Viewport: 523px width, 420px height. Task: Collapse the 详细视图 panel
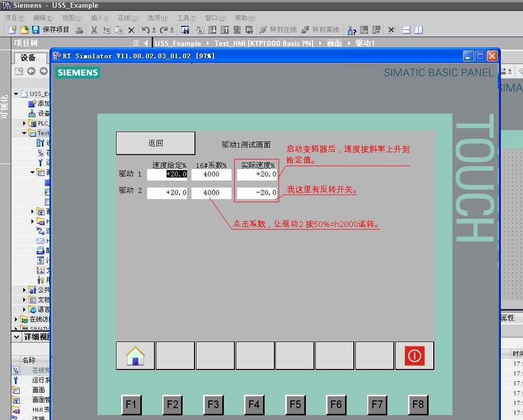tap(17, 337)
